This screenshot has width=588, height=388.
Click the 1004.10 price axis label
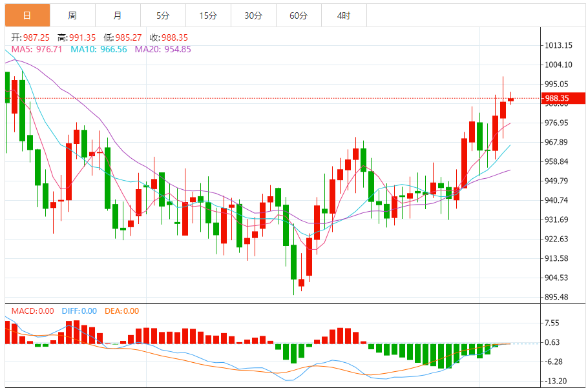[558, 65]
